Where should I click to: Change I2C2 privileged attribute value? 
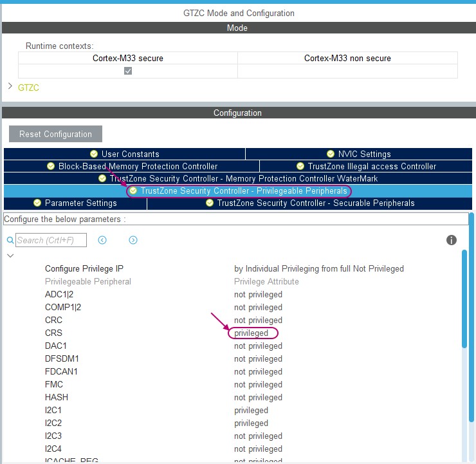[251, 423]
